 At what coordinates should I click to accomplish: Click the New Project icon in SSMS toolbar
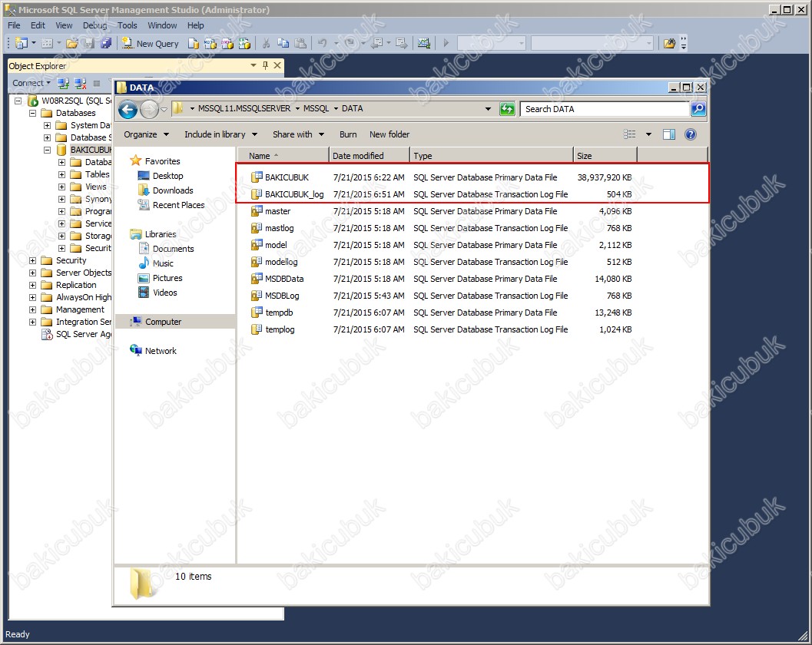(x=22, y=44)
